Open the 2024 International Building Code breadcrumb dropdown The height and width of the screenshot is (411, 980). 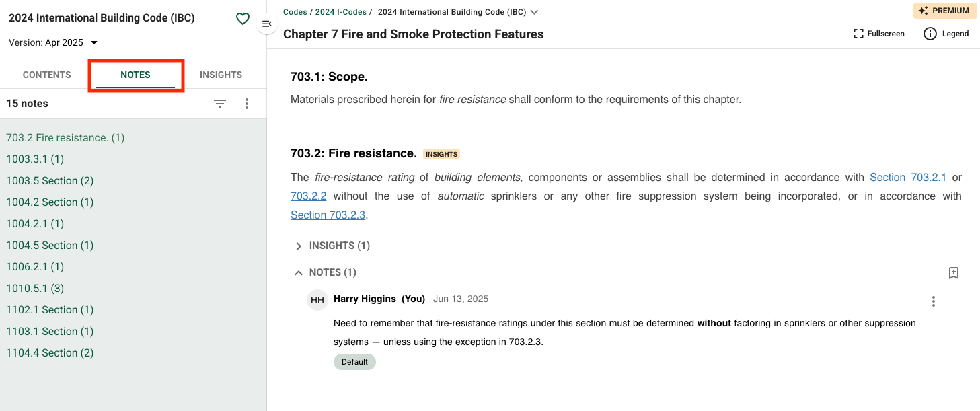(534, 12)
